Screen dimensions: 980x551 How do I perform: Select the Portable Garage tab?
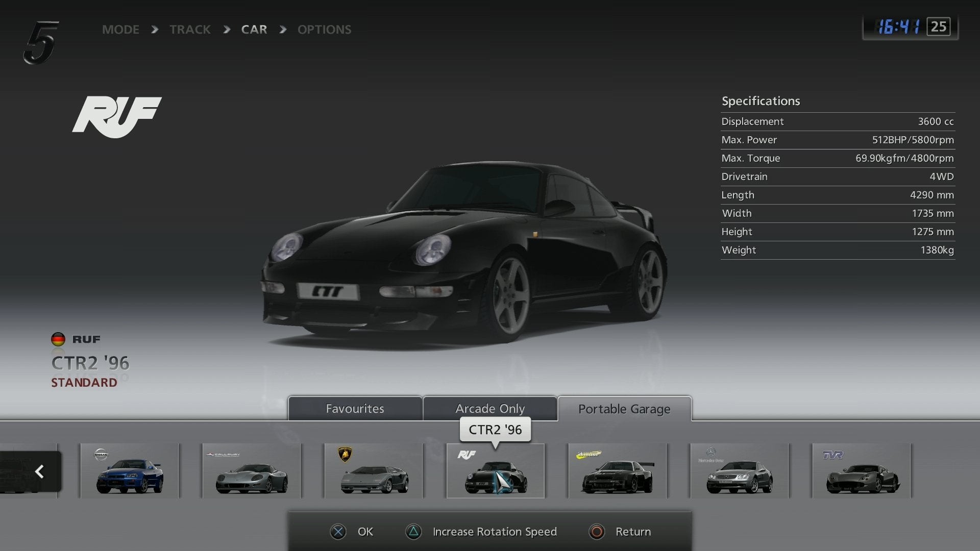coord(624,409)
